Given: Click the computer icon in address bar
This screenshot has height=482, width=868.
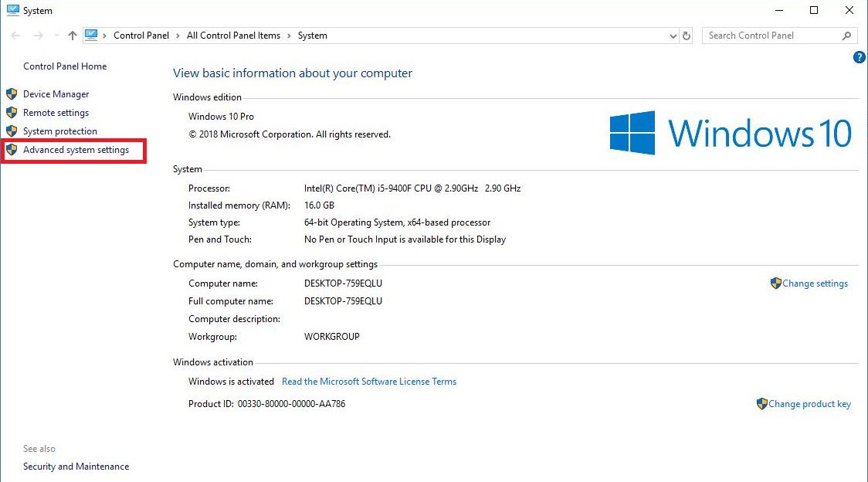Looking at the screenshot, I should (x=92, y=36).
